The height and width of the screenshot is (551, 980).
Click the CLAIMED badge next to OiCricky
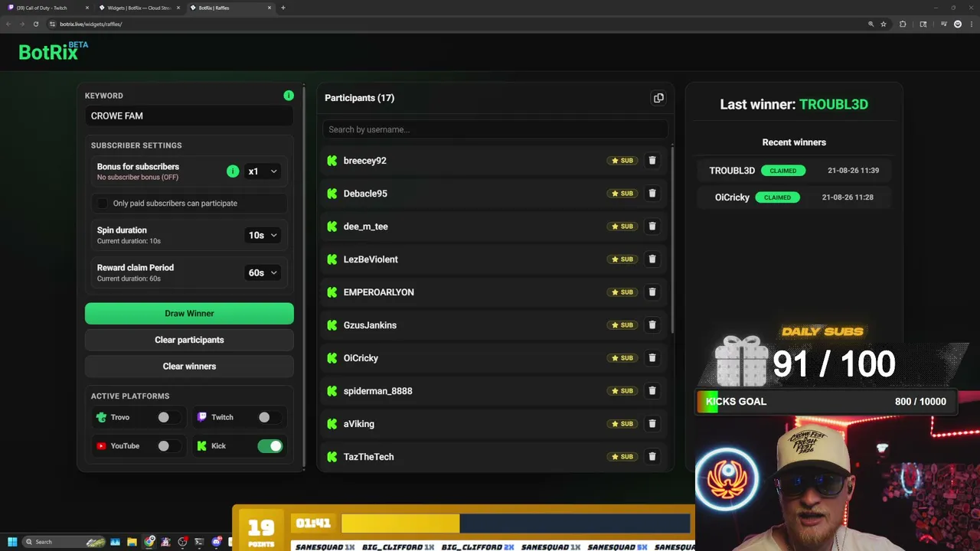[x=777, y=197]
